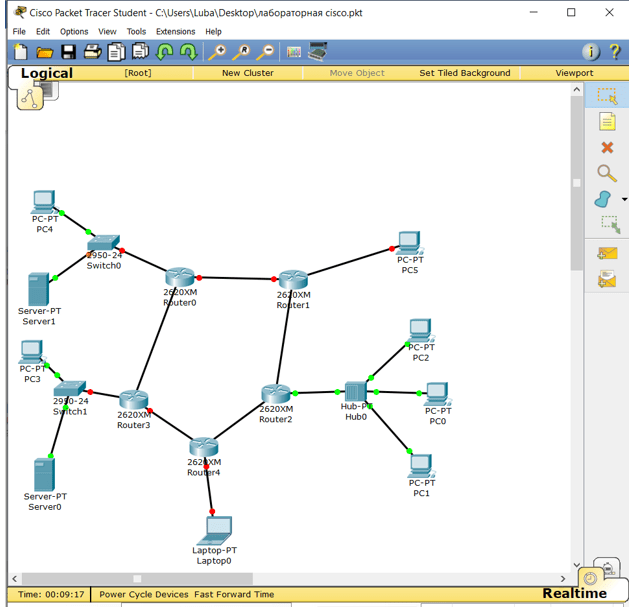Image resolution: width=635 pixels, height=607 pixels.
Task: Click the horizontal scrollbar thumb
Action: [x=137, y=579]
